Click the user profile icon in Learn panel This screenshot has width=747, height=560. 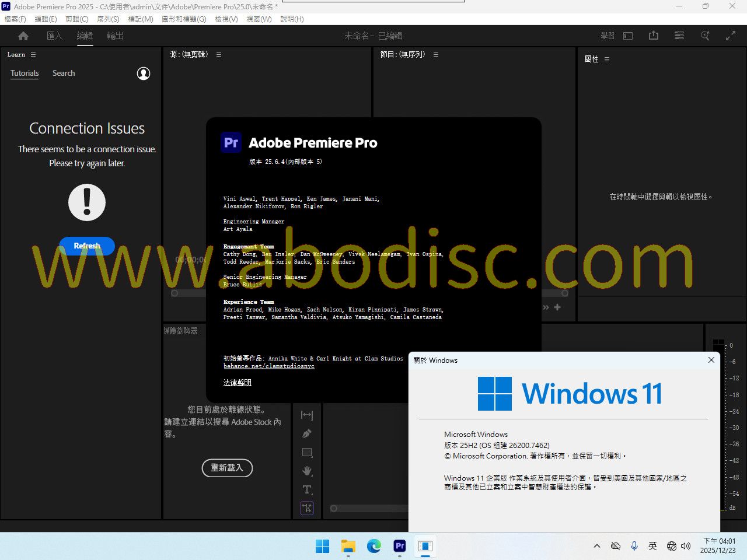144,73
